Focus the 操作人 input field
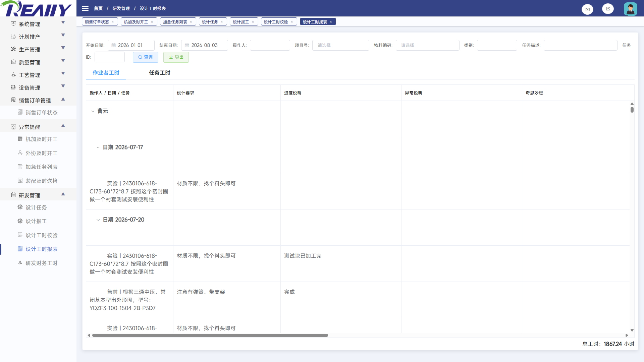This screenshot has width=644, height=362. tap(270, 45)
